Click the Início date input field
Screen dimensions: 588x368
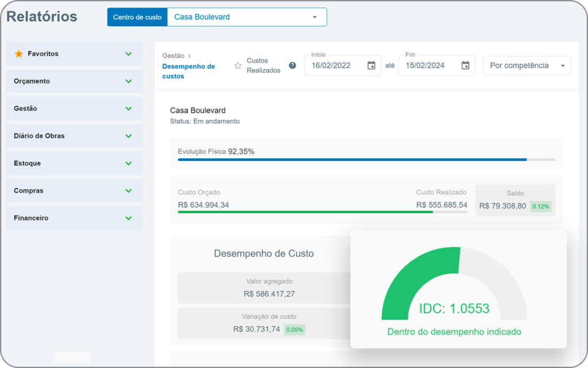pos(336,66)
